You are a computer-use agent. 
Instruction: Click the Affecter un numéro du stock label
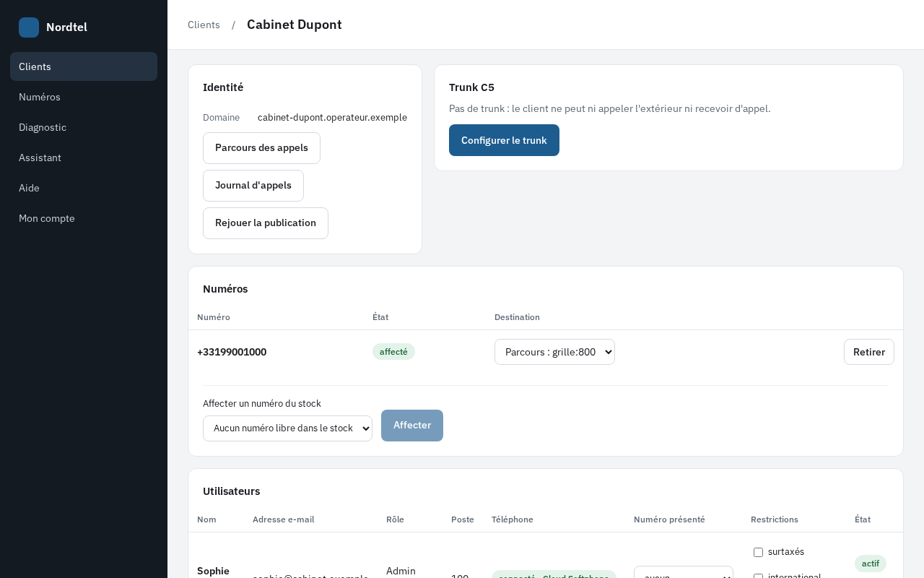262,404
